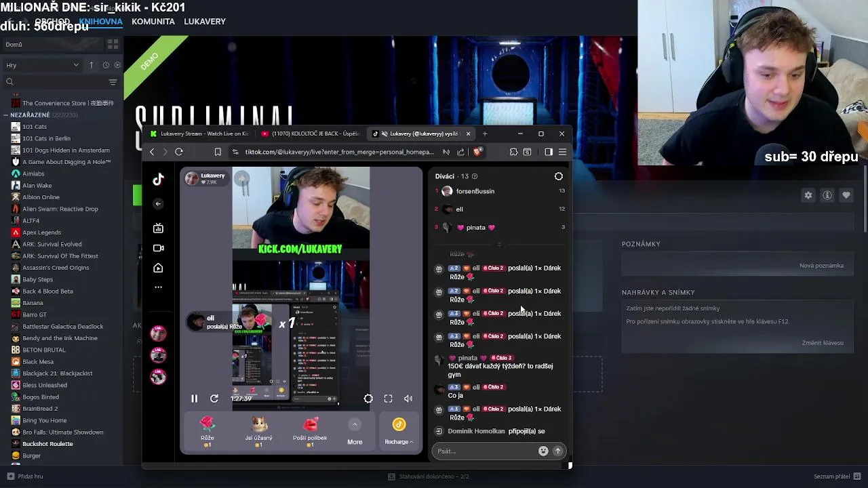Open game info icon on Steam page
Image resolution: width=868 pixels, height=488 pixels.
827,195
